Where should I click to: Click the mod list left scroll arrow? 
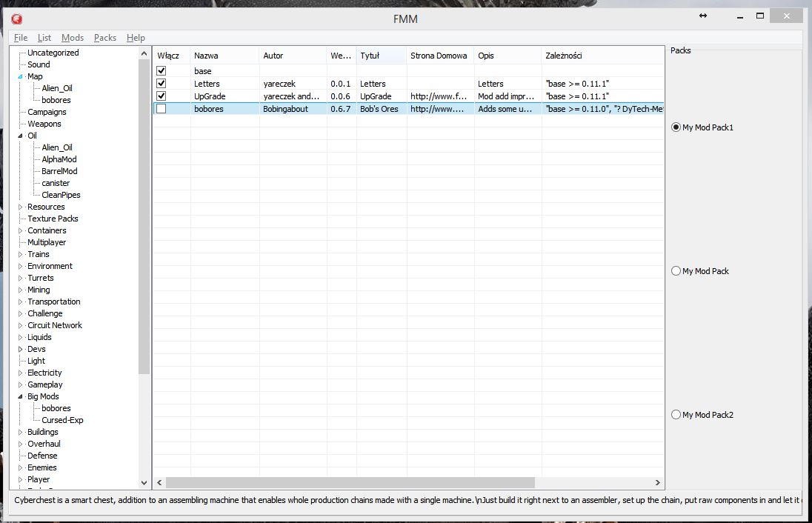click(x=159, y=482)
